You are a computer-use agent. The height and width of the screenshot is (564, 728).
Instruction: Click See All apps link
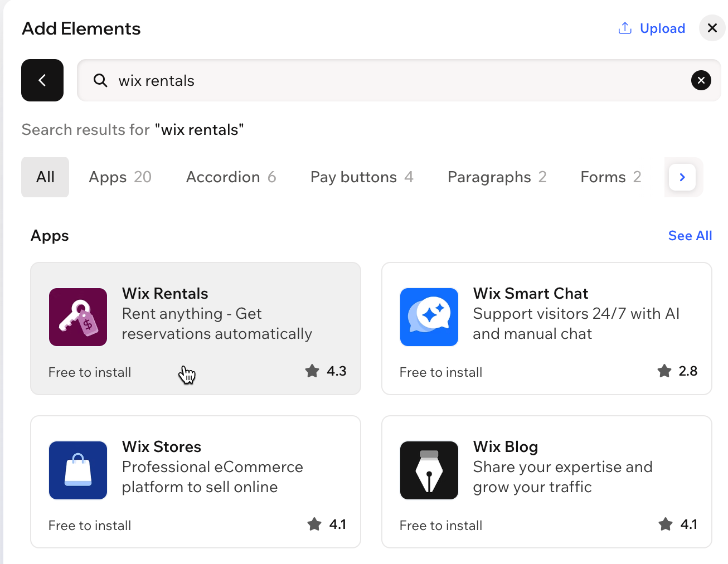coord(690,236)
